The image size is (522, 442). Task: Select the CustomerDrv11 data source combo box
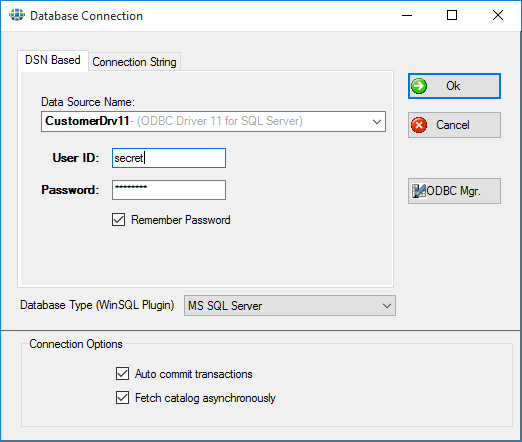213,121
